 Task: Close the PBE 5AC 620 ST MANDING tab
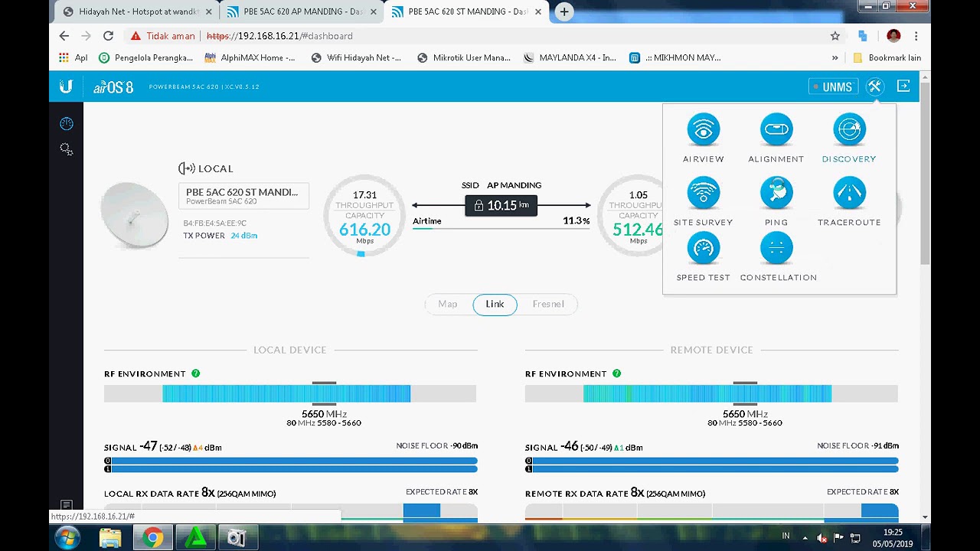pyautogui.click(x=538, y=11)
